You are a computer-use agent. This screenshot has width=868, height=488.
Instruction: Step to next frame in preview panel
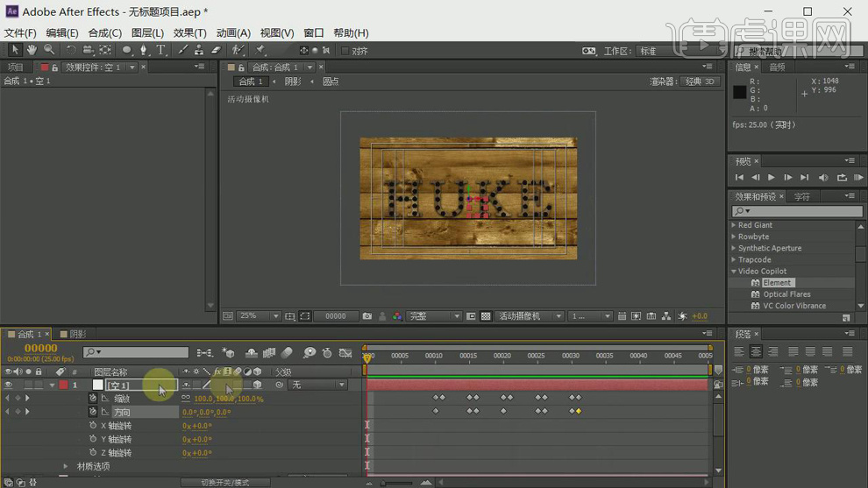coord(787,178)
